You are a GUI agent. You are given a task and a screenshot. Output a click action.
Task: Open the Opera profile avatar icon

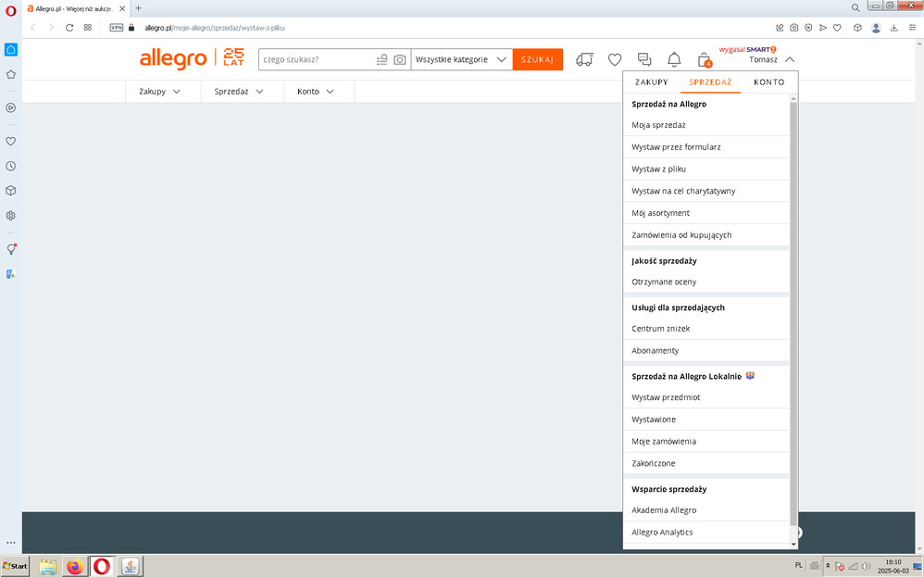[876, 28]
